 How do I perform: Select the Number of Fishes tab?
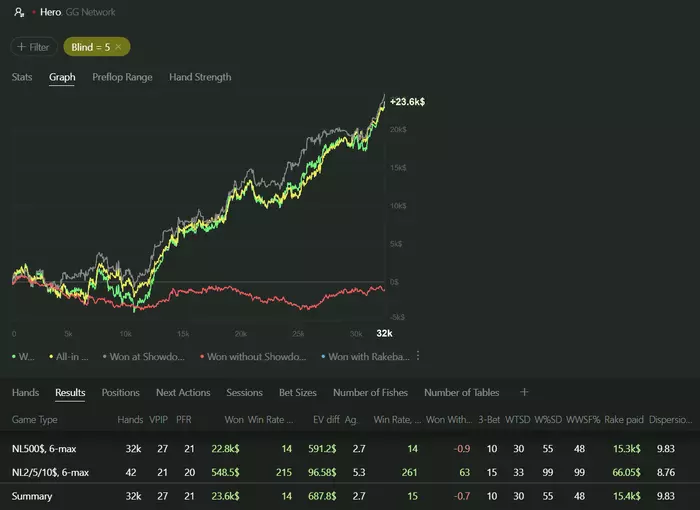click(370, 393)
